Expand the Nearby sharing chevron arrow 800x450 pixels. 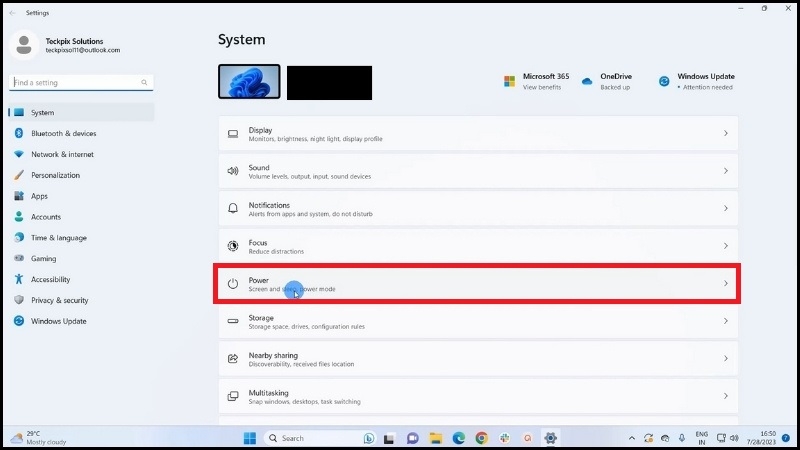725,358
